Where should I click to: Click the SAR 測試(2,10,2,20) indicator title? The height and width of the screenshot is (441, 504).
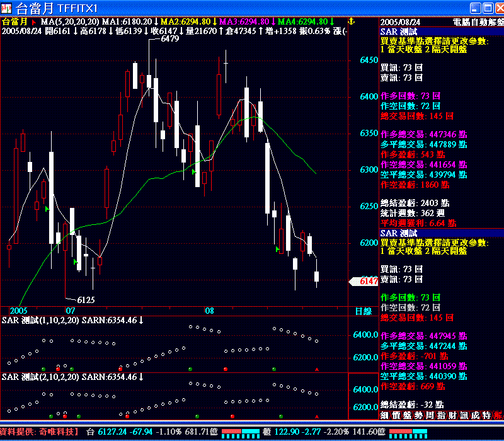tap(40, 377)
